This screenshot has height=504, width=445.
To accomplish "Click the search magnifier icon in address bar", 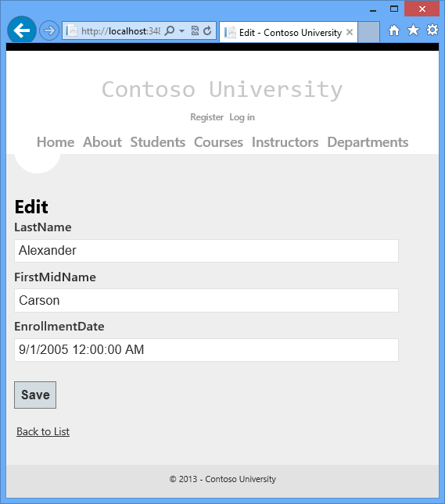I will coord(169,30).
